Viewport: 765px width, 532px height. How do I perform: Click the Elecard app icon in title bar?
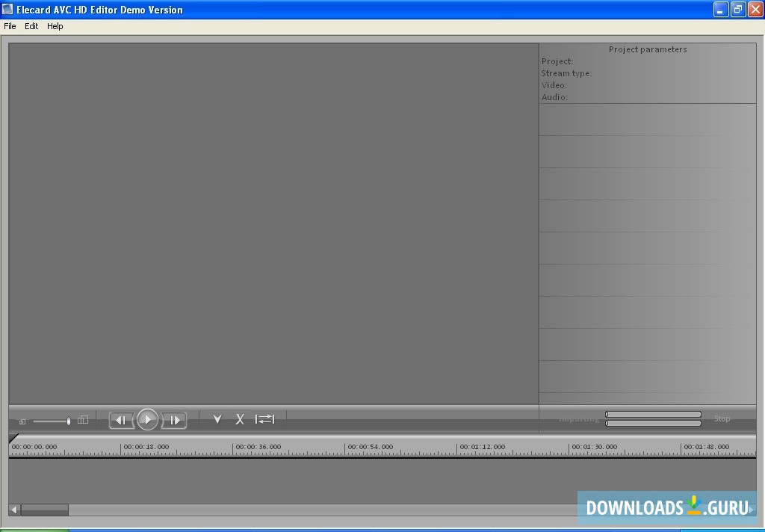click(x=7, y=9)
